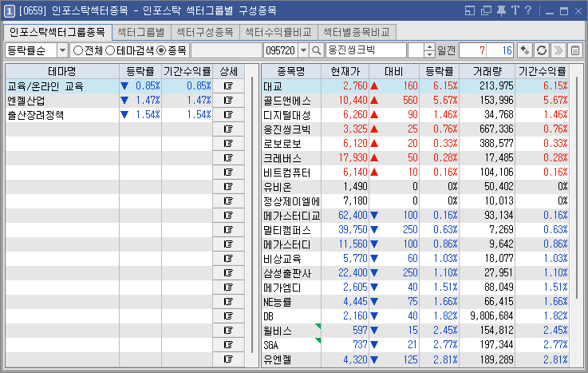
Task: Click the double-arrow next icon
Action: (x=558, y=50)
